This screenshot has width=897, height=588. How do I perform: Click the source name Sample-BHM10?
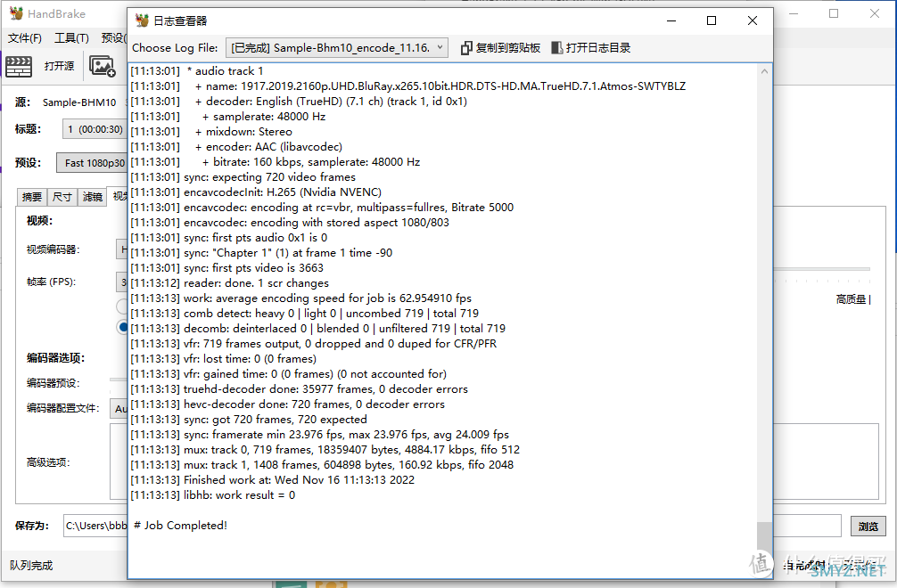click(79, 102)
